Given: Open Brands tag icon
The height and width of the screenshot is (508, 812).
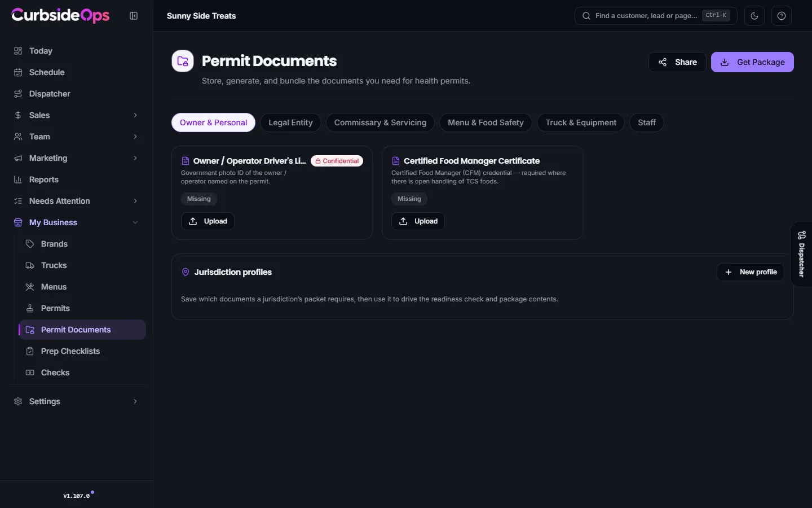Looking at the screenshot, I should coord(30,244).
